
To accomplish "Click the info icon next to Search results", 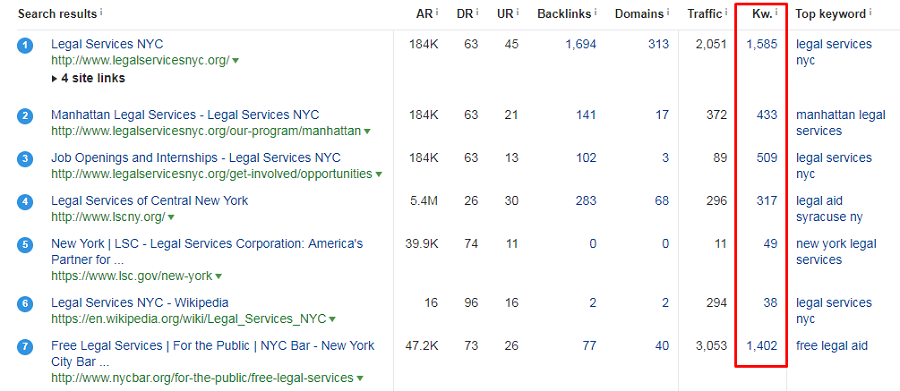I will [102, 11].
